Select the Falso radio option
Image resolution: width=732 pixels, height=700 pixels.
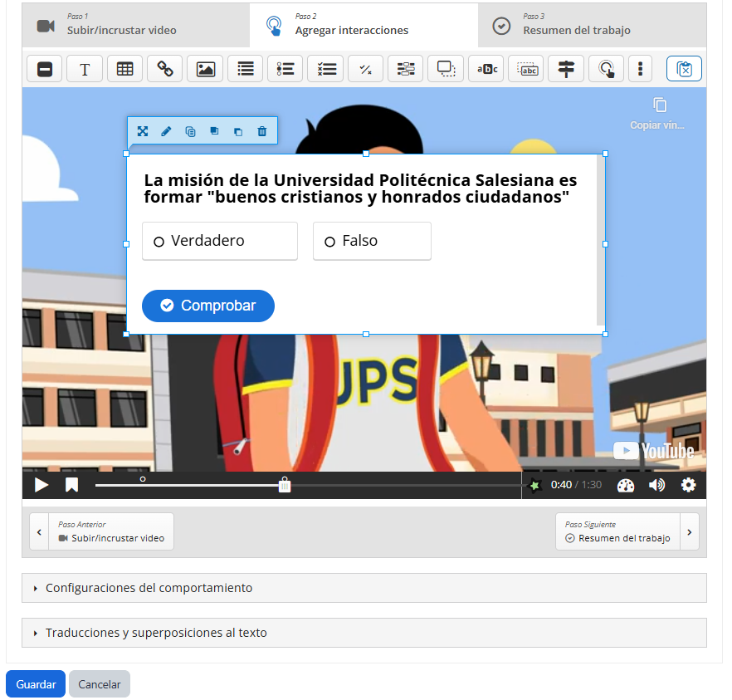point(329,242)
